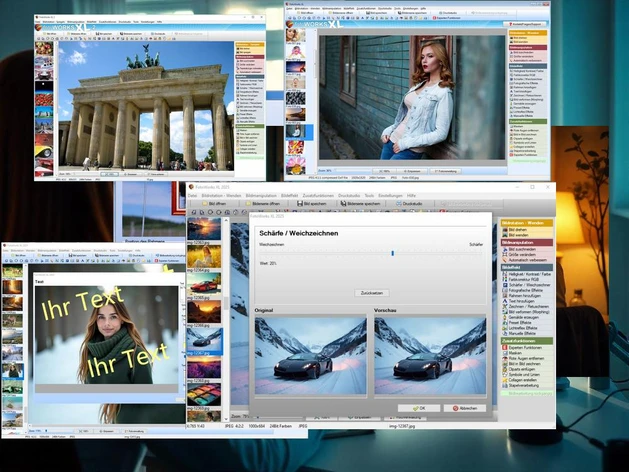Click Bild speichern in front window toolbar

(x=312, y=204)
